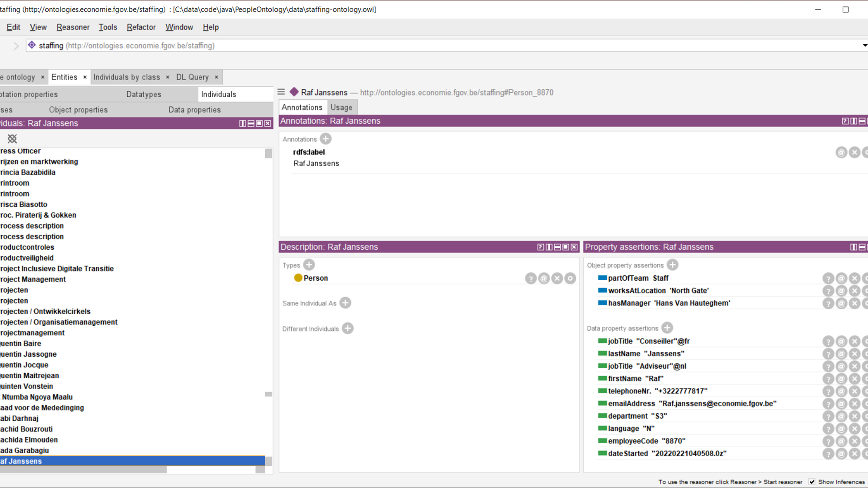Viewport: 868px width, 488px height.
Task: Add a new annotation with the plus icon
Action: 325,139
